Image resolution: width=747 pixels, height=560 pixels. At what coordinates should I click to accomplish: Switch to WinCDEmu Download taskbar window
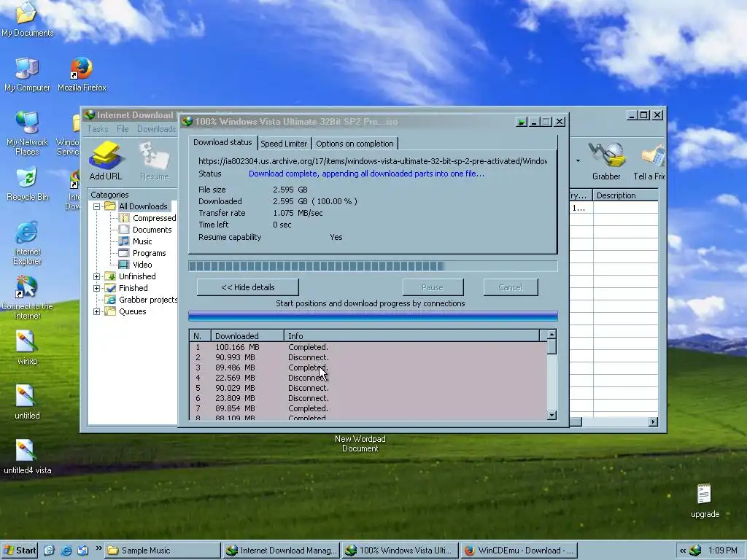pyautogui.click(x=519, y=551)
